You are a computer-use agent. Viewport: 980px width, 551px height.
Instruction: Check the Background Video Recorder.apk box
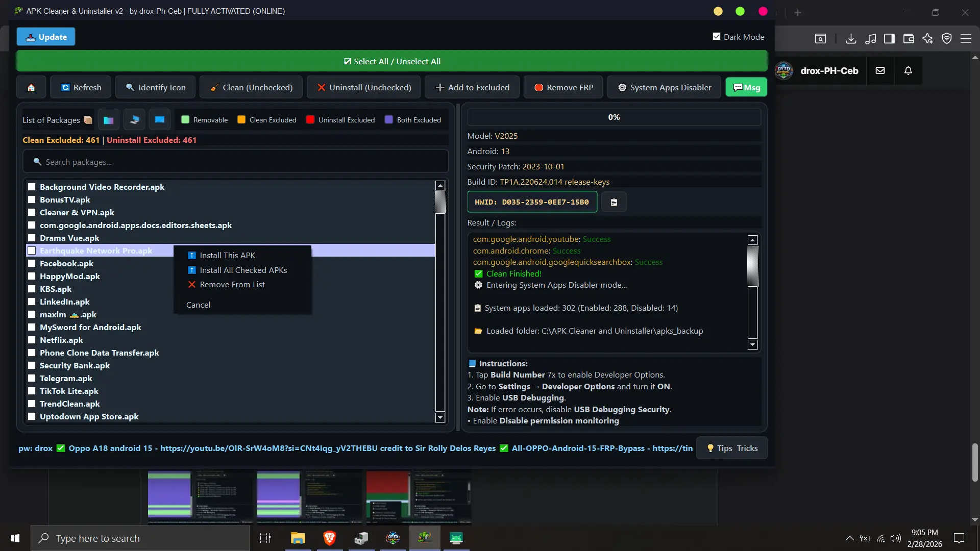[32, 187]
